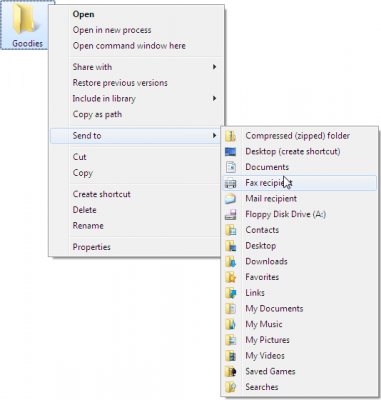
Task: Click the Goodies folder name label
Action: pyautogui.click(x=27, y=44)
